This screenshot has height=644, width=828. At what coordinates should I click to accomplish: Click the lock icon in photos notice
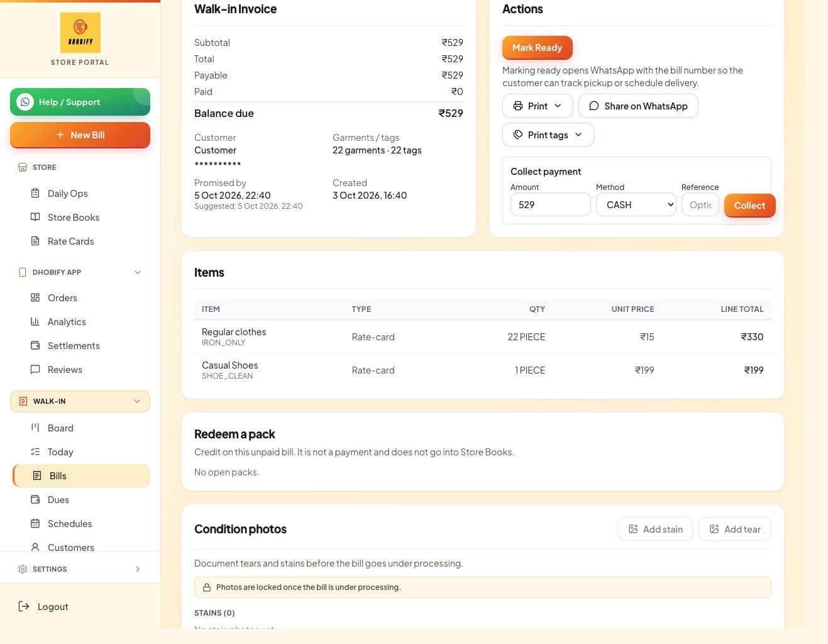pyautogui.click(x=206, y=587)
